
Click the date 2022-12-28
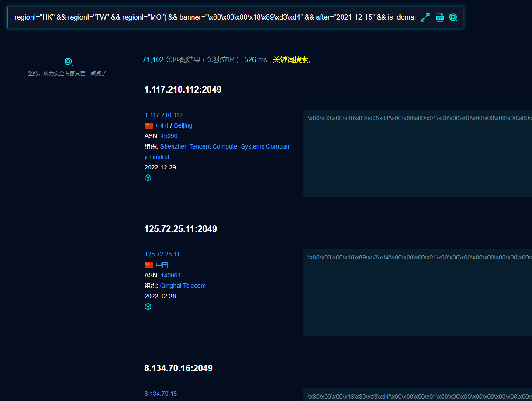(160, 296)
